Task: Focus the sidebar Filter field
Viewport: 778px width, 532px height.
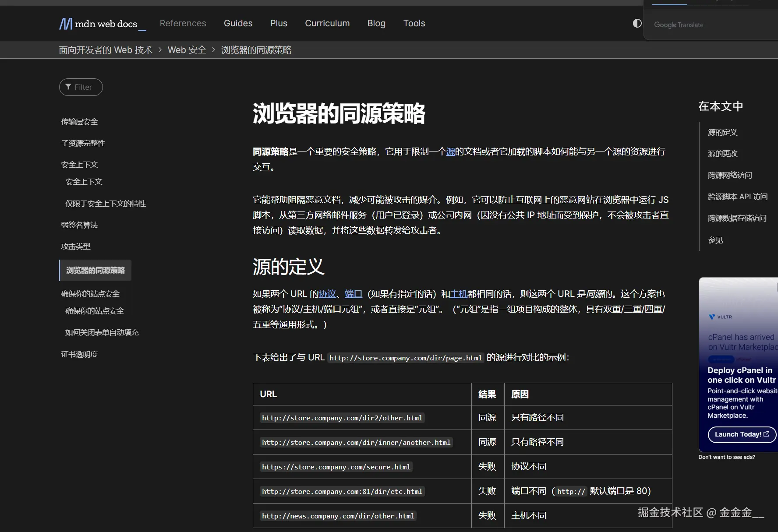Action: [81, 87]
